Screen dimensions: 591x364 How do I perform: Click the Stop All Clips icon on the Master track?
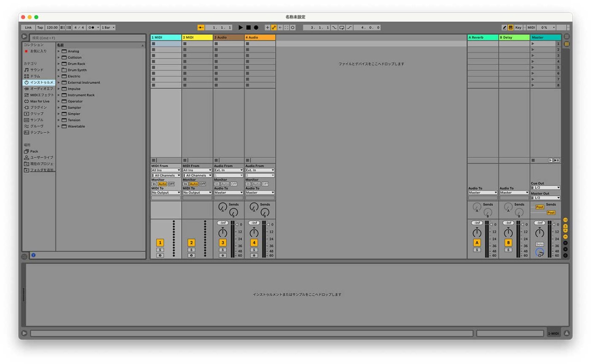533,160
